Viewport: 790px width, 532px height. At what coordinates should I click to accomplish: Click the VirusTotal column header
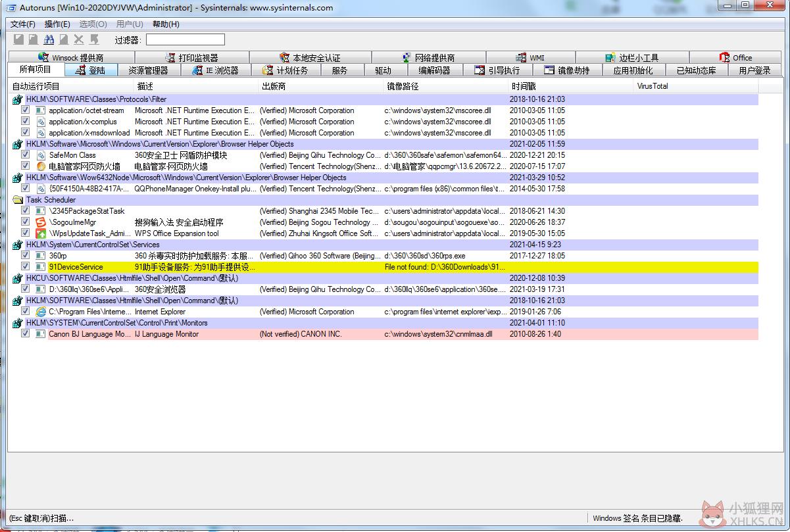pos(697,86)
